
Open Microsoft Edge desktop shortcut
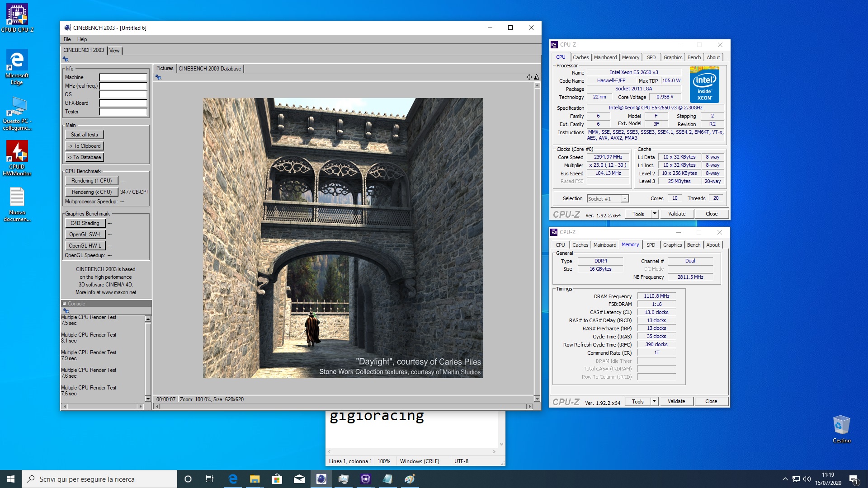point(17,67)
